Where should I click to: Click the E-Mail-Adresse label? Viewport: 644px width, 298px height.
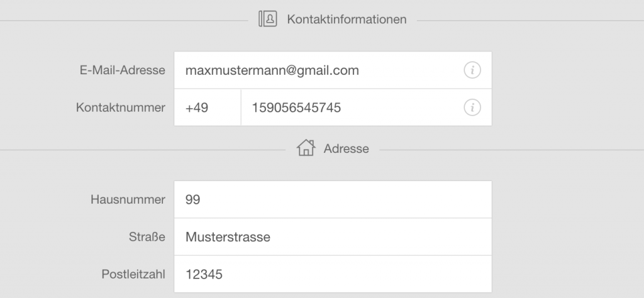pyautogui.click(x=123, y=70)
